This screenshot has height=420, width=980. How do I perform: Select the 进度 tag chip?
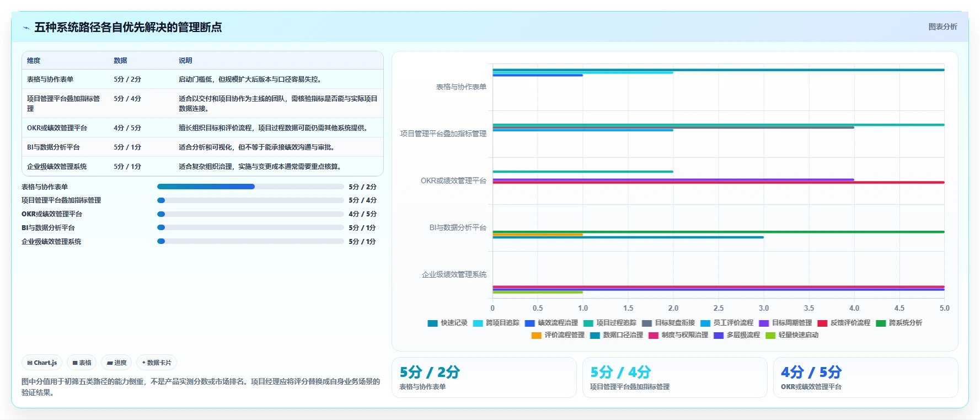click(116, 363)
